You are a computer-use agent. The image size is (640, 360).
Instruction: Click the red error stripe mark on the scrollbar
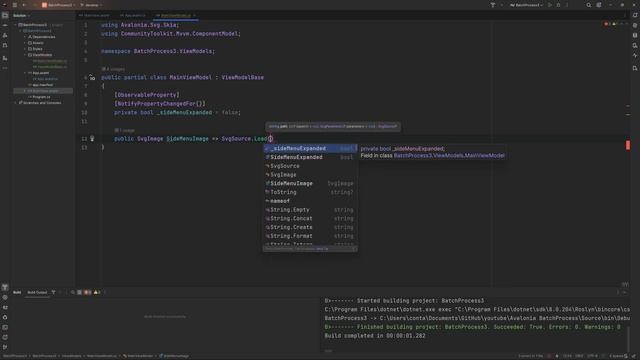(x=628, y=145)
